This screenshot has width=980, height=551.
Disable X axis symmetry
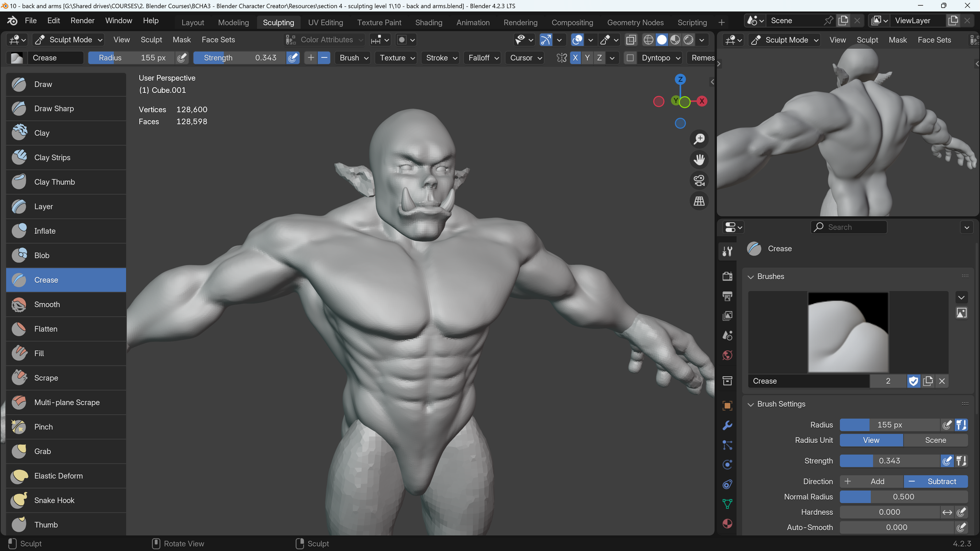click(575, 57)
